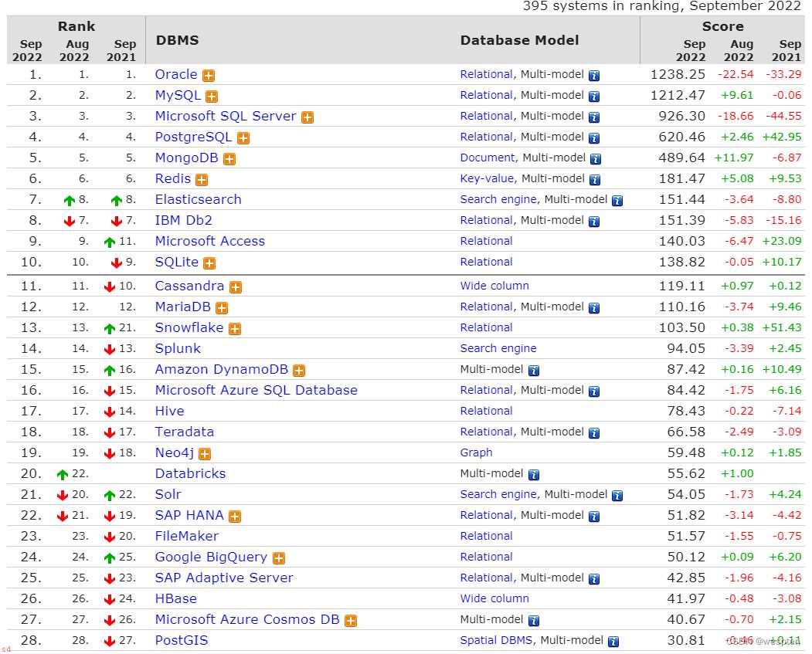Viewport: 812px width, 654px height.
Task: Click the Wide column link in Cassandra's row
Action: (x=494, y=286)
